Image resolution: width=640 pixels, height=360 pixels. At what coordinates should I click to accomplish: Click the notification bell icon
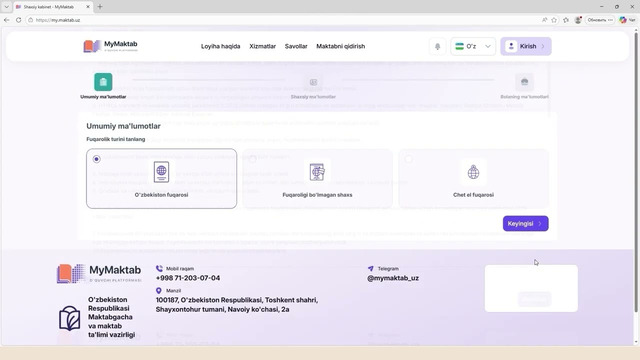(x=438, y=46)
